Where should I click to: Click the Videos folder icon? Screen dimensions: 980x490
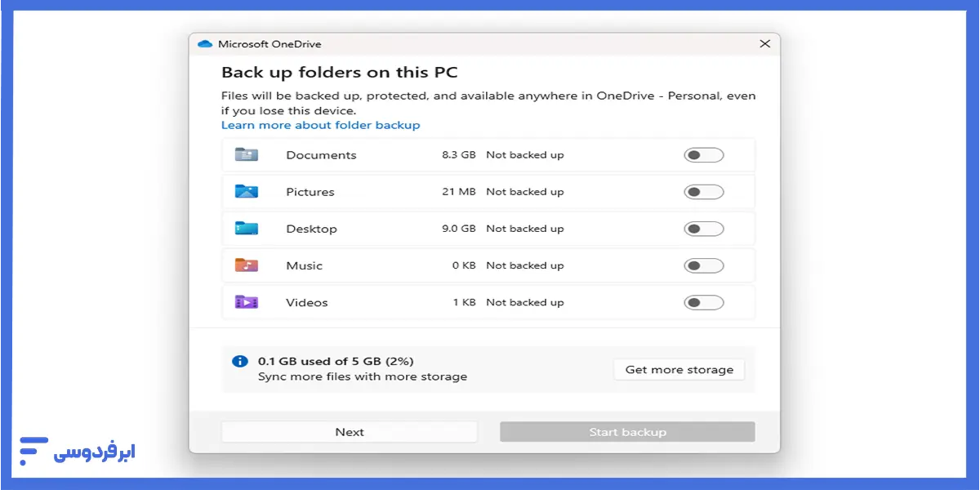pos(247,301)
